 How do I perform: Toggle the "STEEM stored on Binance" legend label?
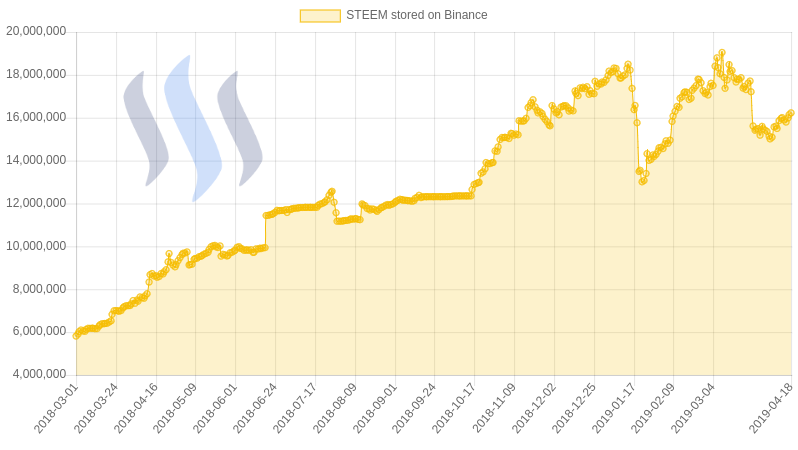point(417,15)
